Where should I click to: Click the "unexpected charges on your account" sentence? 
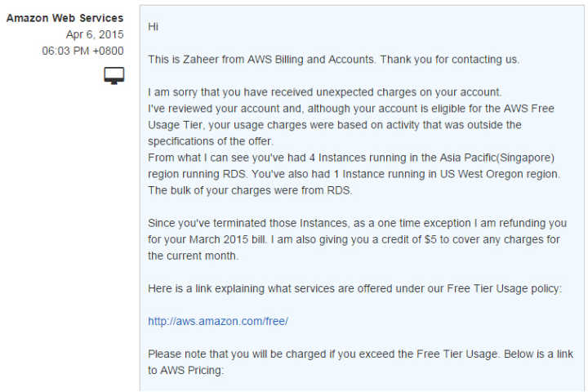409,92
